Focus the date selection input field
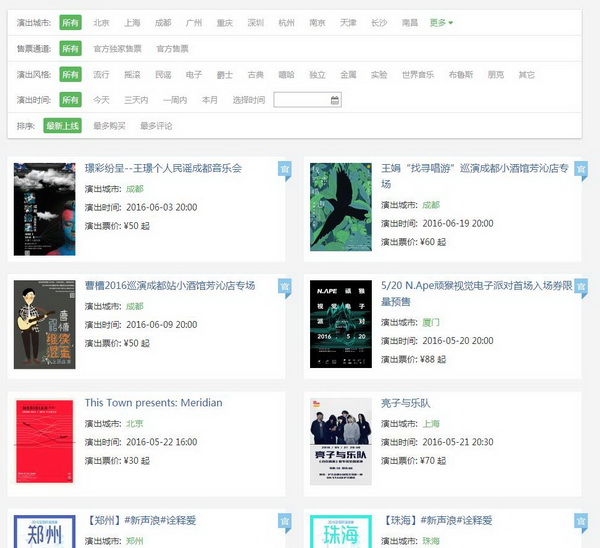600x548 pixels. pos(307,100)
